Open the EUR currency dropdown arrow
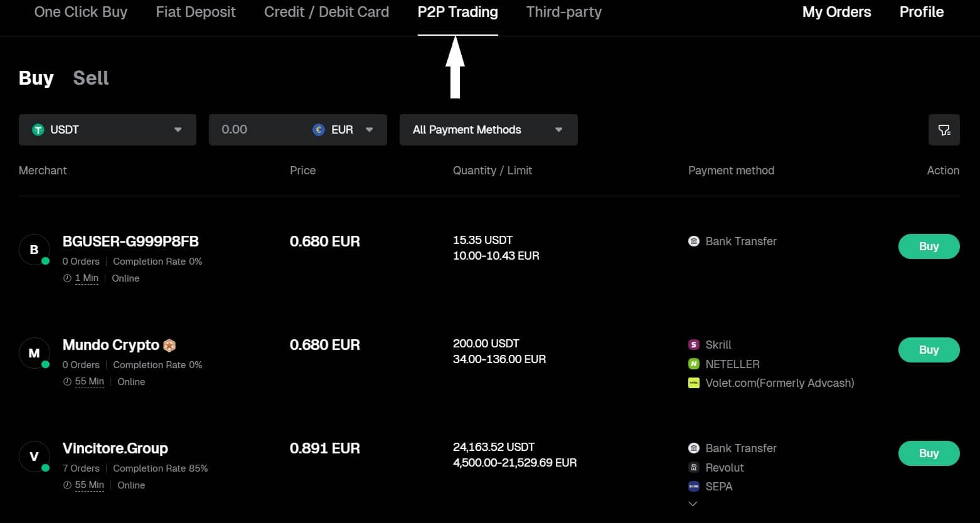Image resolution: width=980 pixels, height=523 pixels. coord(370,130)
